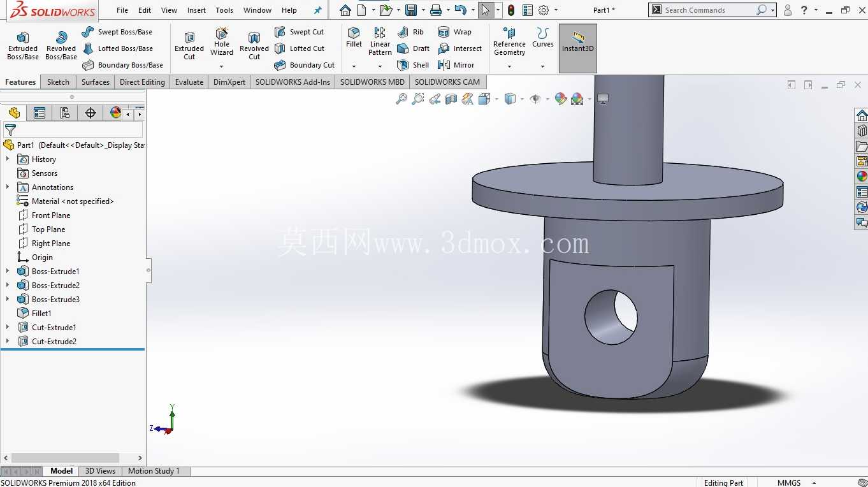Select the Revolved Cut tool
The height and width of the screenshot is (487, 868).
coord(254,46)
